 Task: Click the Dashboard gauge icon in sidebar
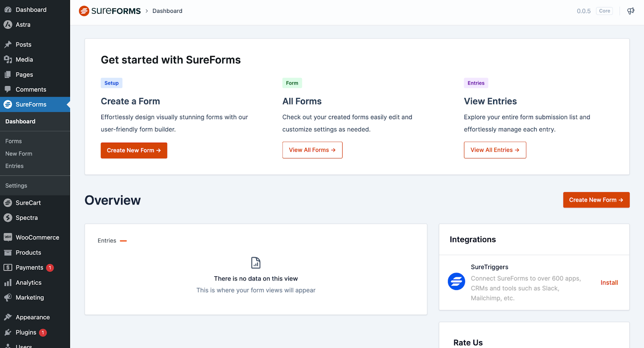[x=8, y=10]
